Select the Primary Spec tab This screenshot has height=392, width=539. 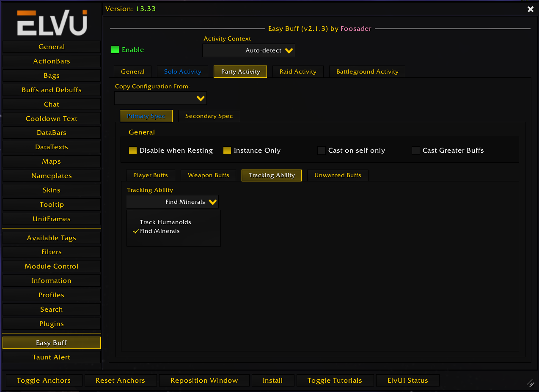click(146, 116)
